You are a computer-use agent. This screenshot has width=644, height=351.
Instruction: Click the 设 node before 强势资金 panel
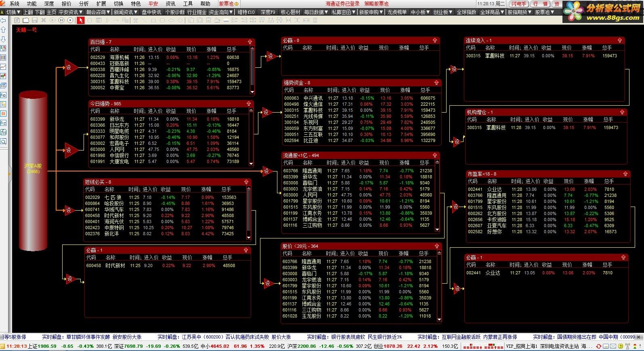pos(266,113)
